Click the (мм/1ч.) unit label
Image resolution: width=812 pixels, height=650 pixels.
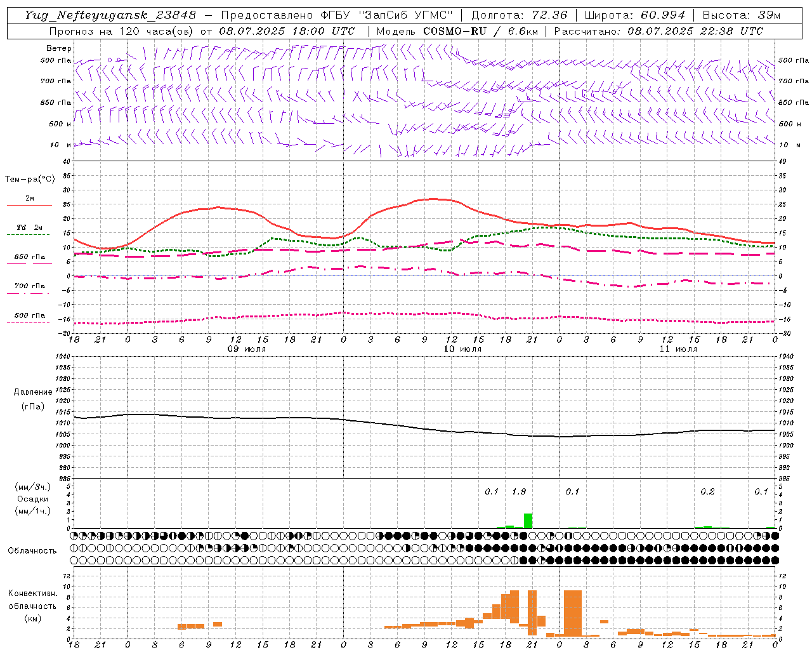point(33,511)
